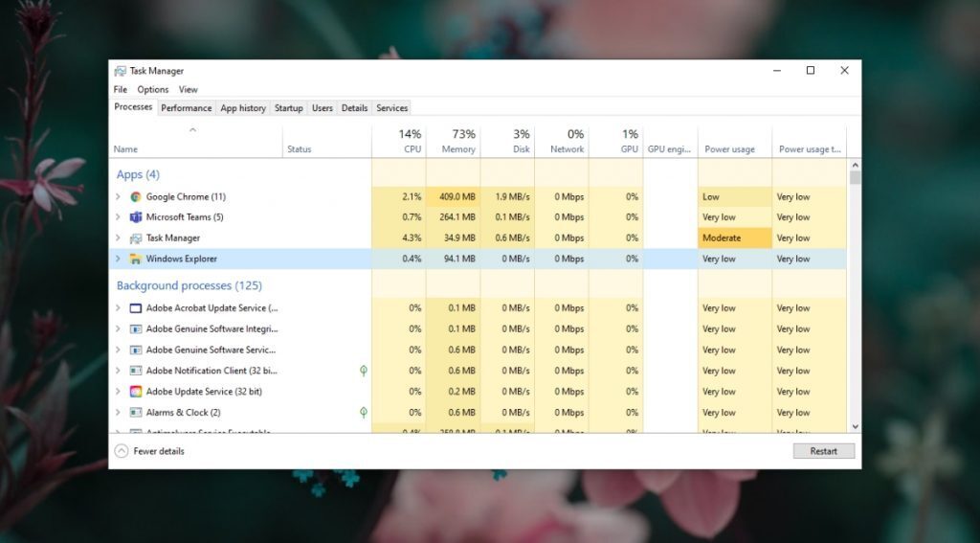The height and width of the screenshot is (543, 980).
Task: Switch to the Services tab
Action: [391, 108]
